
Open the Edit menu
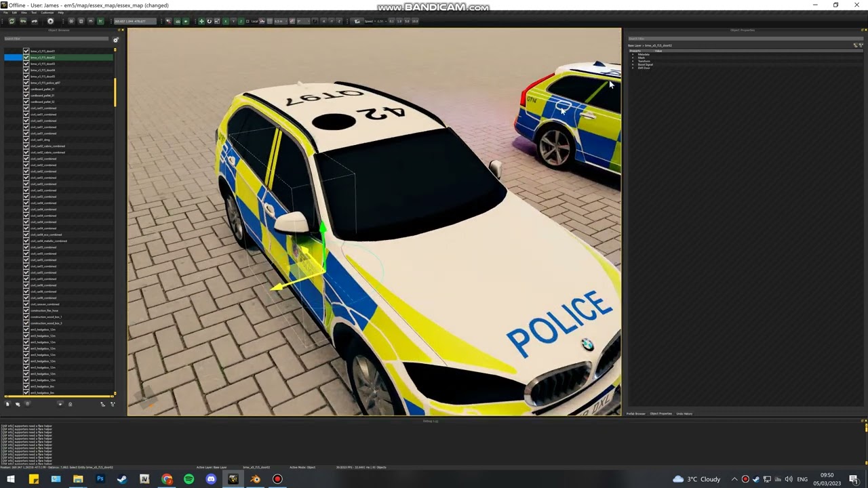click(x=14, y=12)
